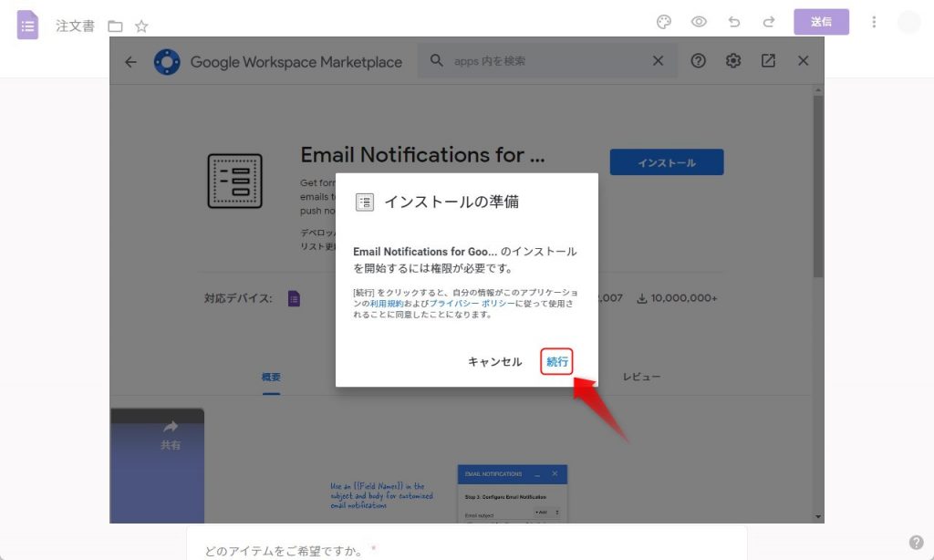The image size is (934, 560).
Task: Click the Google Forms document icon
Action: 27,25
